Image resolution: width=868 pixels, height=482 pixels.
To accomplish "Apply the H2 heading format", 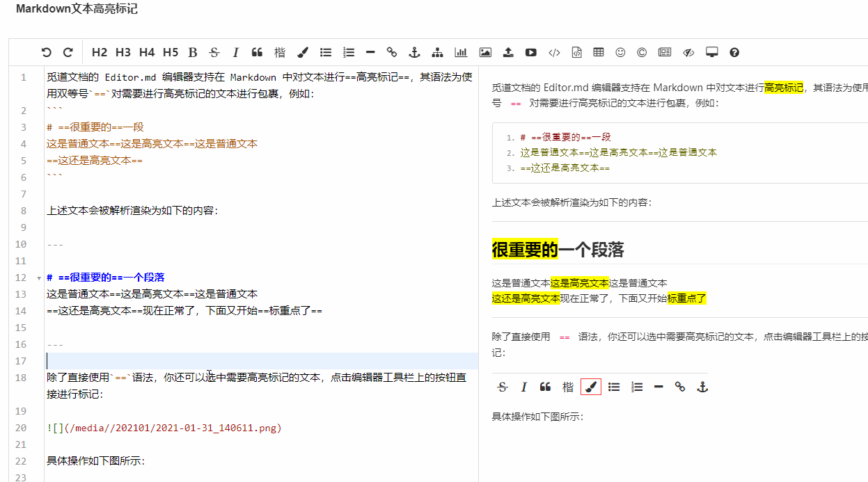I will tap(100, 52).
